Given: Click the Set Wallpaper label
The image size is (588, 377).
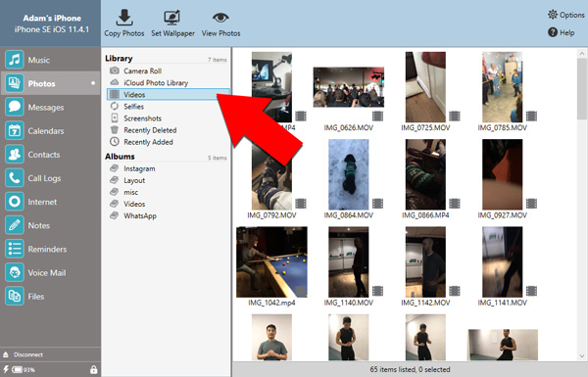Looking at the screenshot, I should [172, 33].
